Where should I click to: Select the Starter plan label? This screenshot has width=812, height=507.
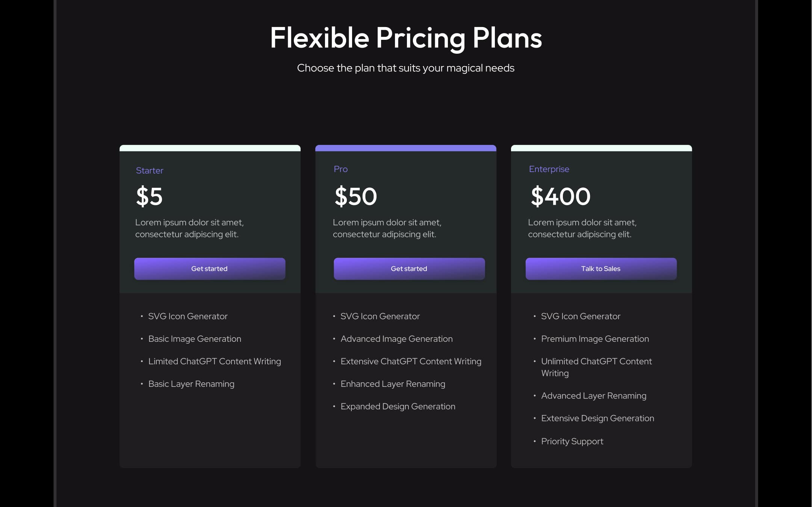click(x=149, y=170)
